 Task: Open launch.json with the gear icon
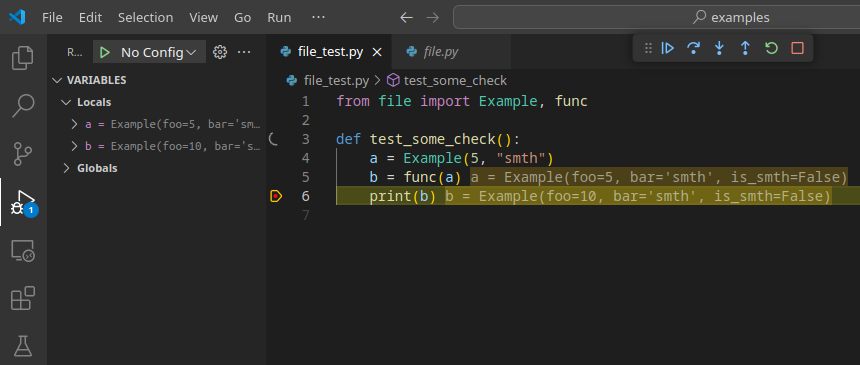click(220, 52)
